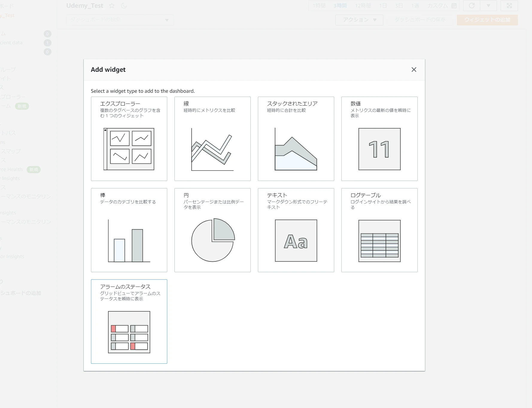
Task: Select the 3日 time range
Action: coord(399,6)
